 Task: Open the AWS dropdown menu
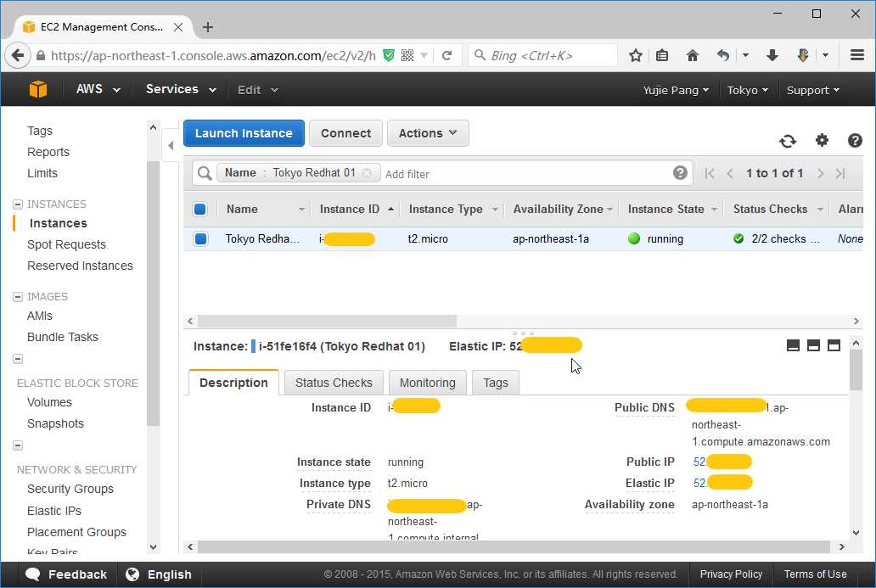point(98,89)
